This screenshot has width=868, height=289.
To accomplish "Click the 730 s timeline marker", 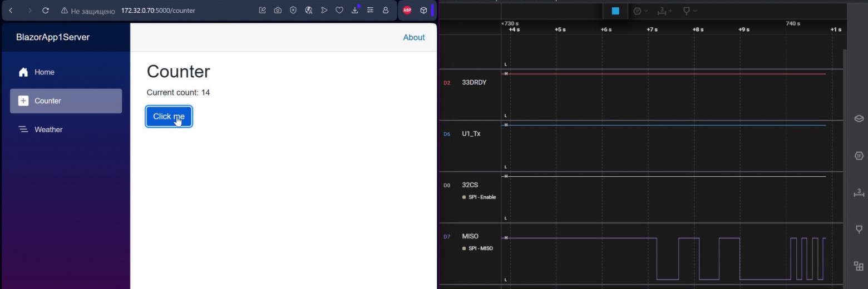I will [510, 24].
